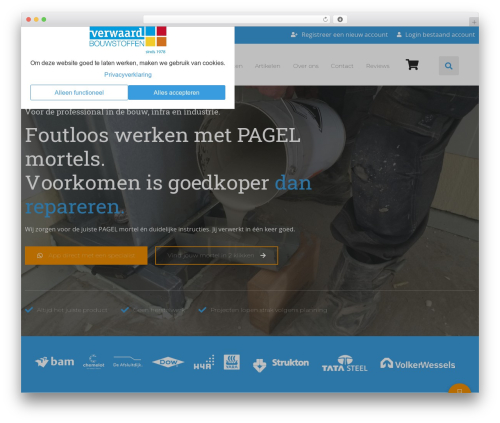This screenshot has height=423, width=500.
Task: Open the shopping cart icon
Action: (x=412, y=64)
